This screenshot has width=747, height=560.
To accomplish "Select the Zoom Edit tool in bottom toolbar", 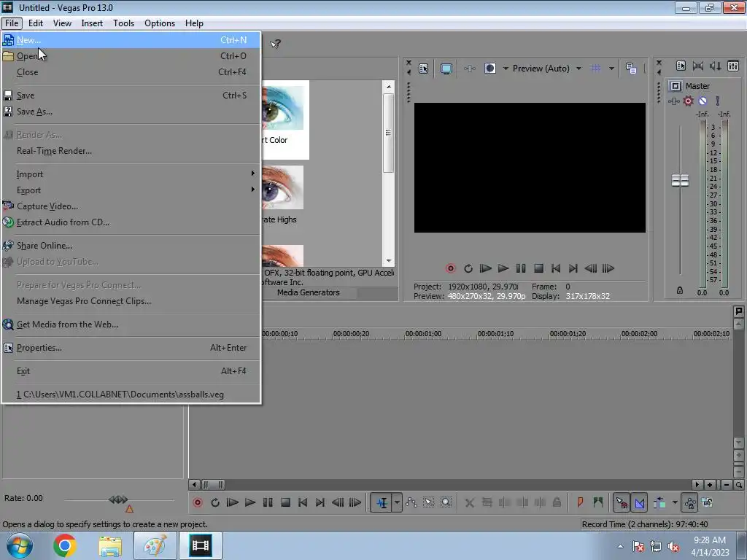I will (446, 502).
